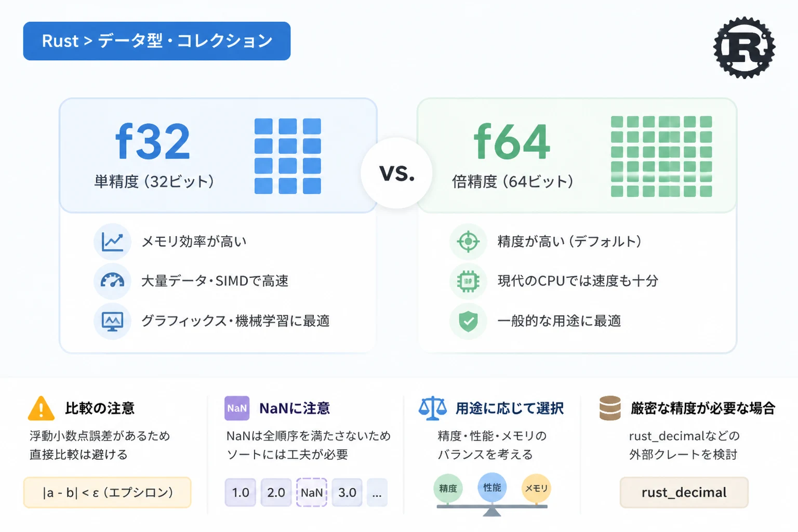The width and height of the screenshot is (798, 532).
Task: Click the purple NaN badge icon
Action: [237, 408]
